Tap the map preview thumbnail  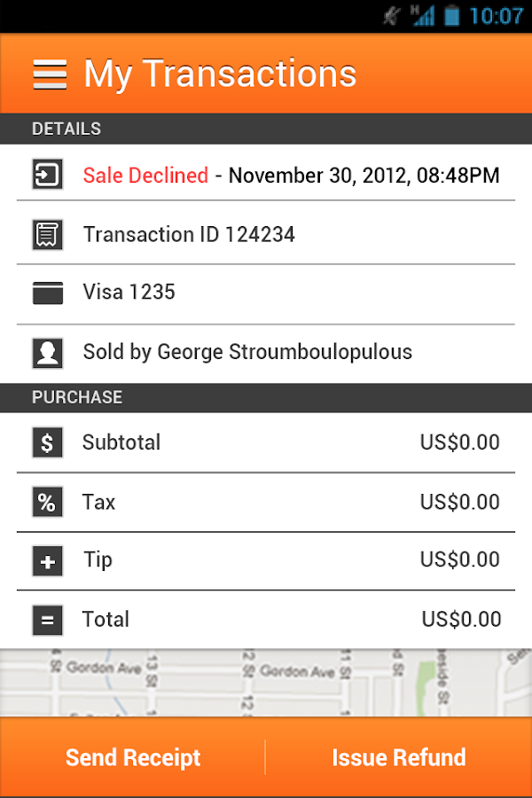pyautogui.click(x=266, y=683)
